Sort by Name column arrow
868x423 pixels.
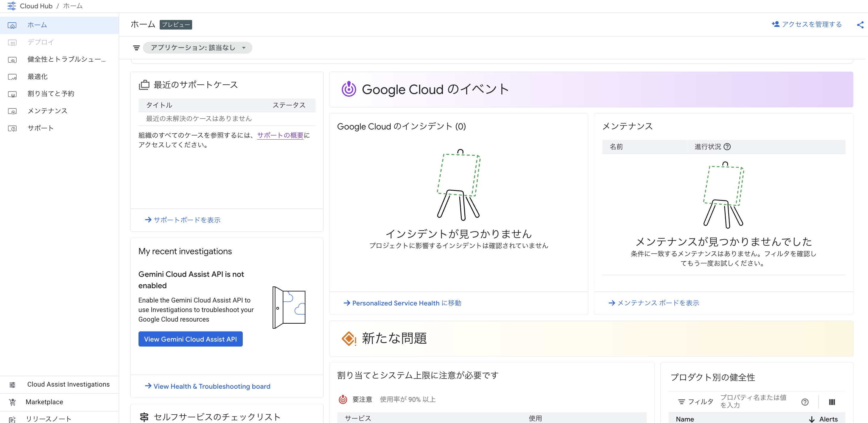[812, 419]
